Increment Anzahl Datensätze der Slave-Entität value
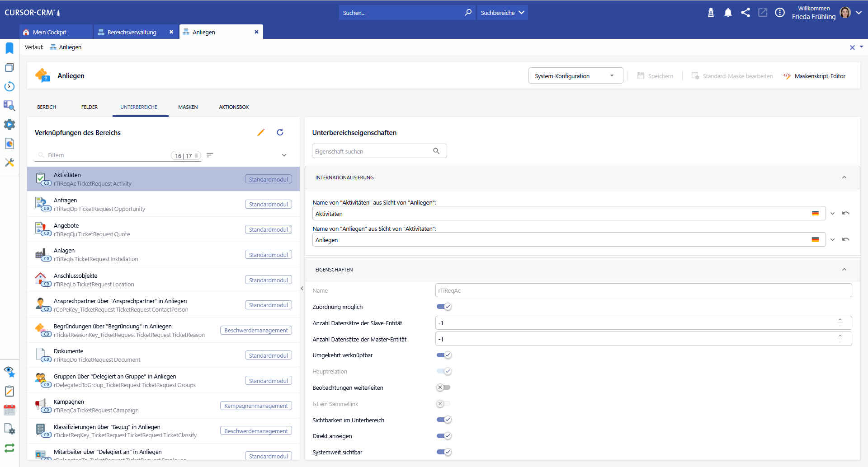Screen dimensions: 868x467 (x=840, y=320)
